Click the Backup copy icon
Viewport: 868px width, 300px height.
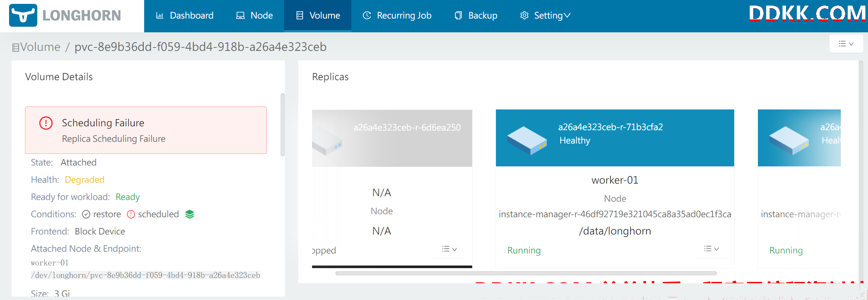[x=458, y=16]
